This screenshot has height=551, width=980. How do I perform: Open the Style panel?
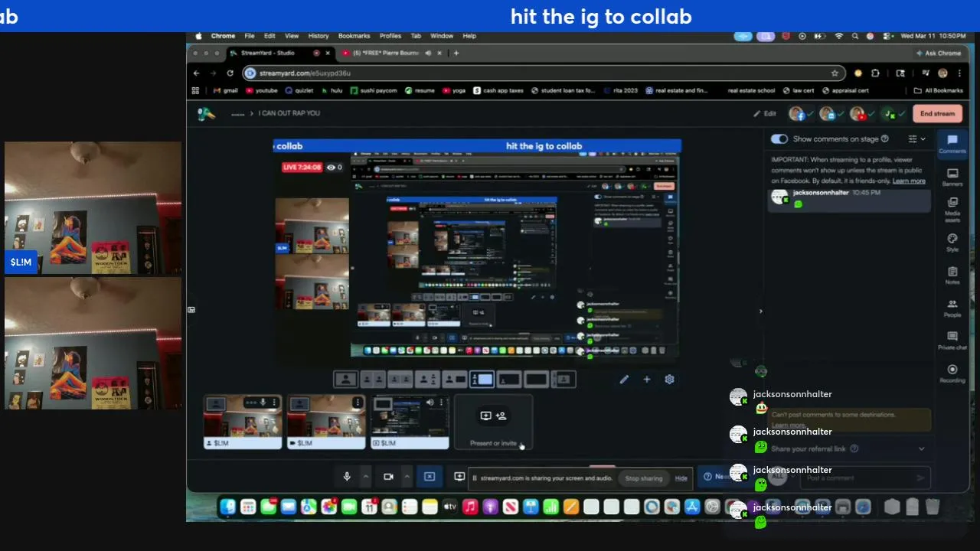(952, 243)
